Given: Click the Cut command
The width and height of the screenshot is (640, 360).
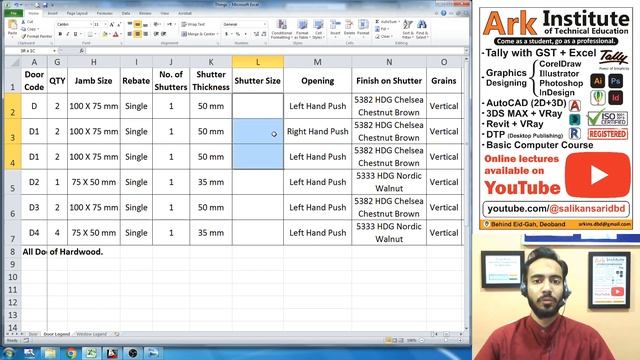Looking at the screenshot, I should pos(27,22).
